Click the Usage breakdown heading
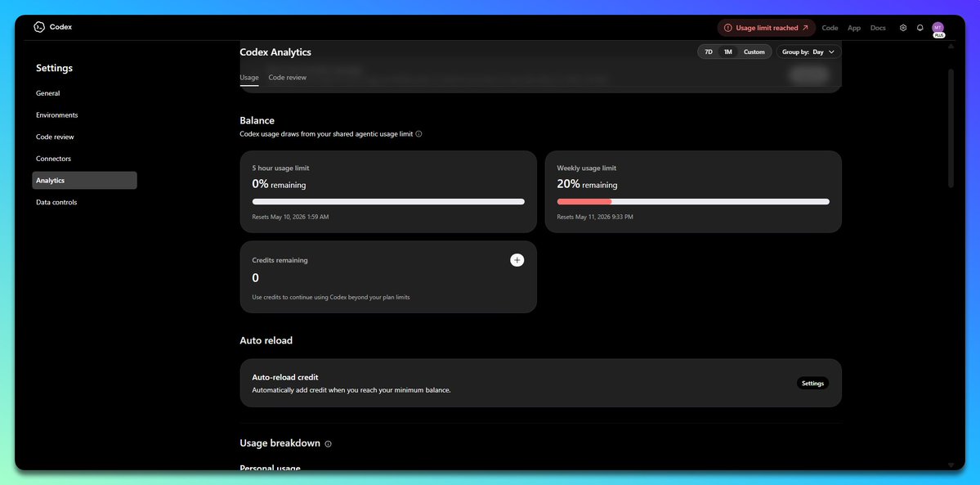Viewport: 980px width, 485px height. [280, 443]
